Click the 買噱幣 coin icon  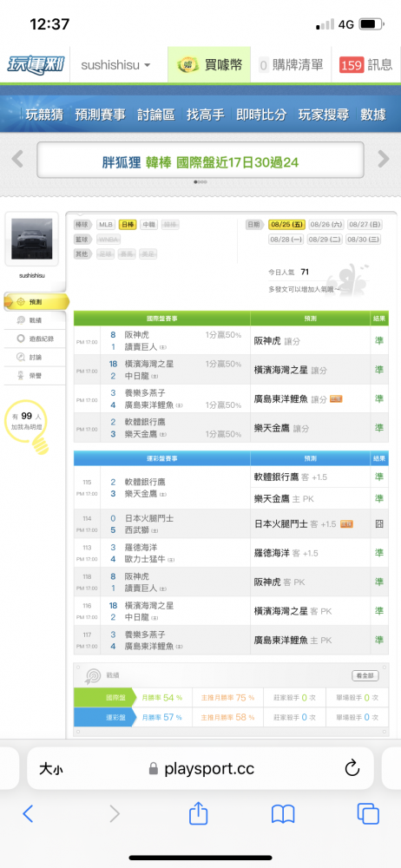click(x=187, y=65)
